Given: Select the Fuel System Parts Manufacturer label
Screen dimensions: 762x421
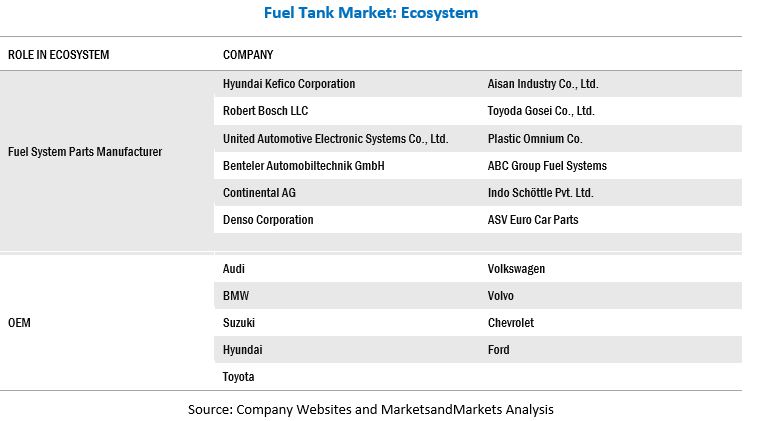Looking at the screenshot, I should click(84, 152).
